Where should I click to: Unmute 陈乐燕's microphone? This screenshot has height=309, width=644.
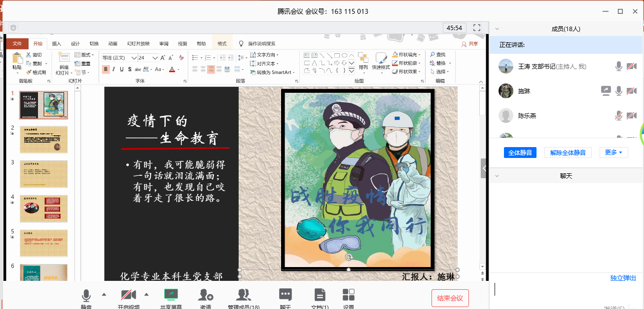tap(618, 116)
